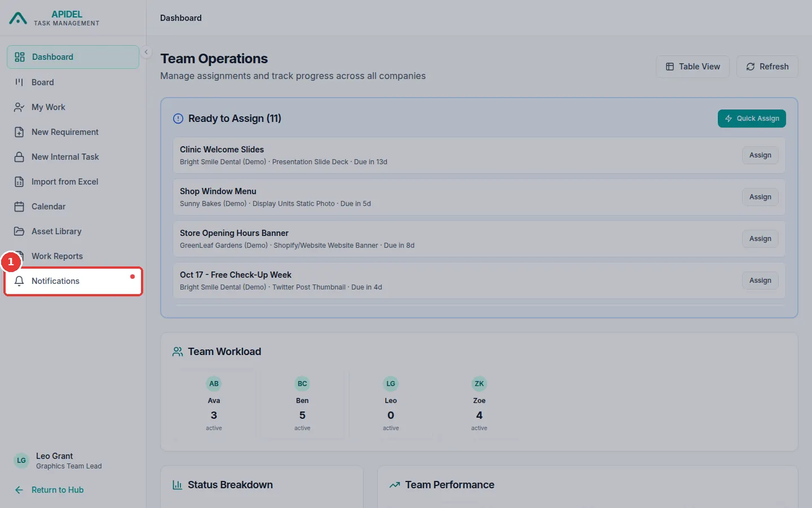Click the Import from Excel icon

coord(19,182)
